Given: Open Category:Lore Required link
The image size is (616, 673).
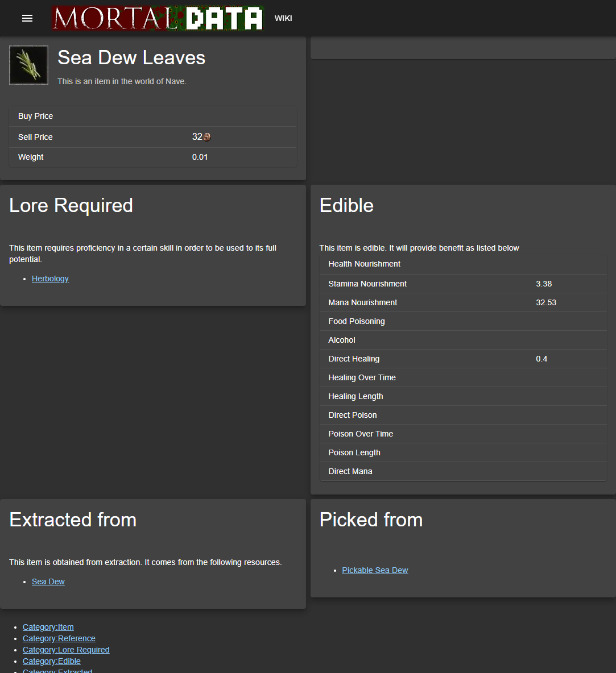Looking at the screenshot, I should coord(66,650).
